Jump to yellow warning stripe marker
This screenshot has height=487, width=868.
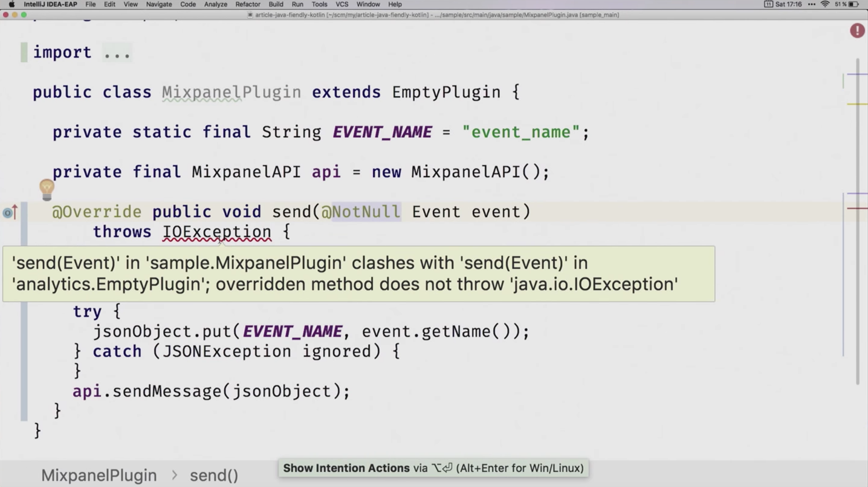coord(857,104)
